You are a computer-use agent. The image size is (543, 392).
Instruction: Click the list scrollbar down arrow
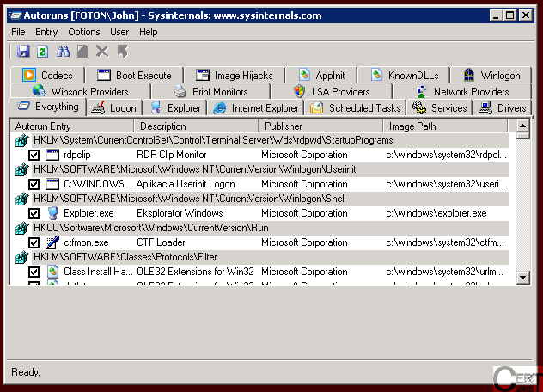pos(523,278)
